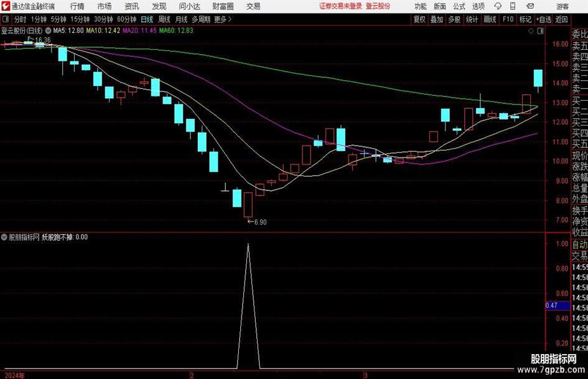
Task: Click the 登云股份(日线) chart title
Action: click(22, 30)
